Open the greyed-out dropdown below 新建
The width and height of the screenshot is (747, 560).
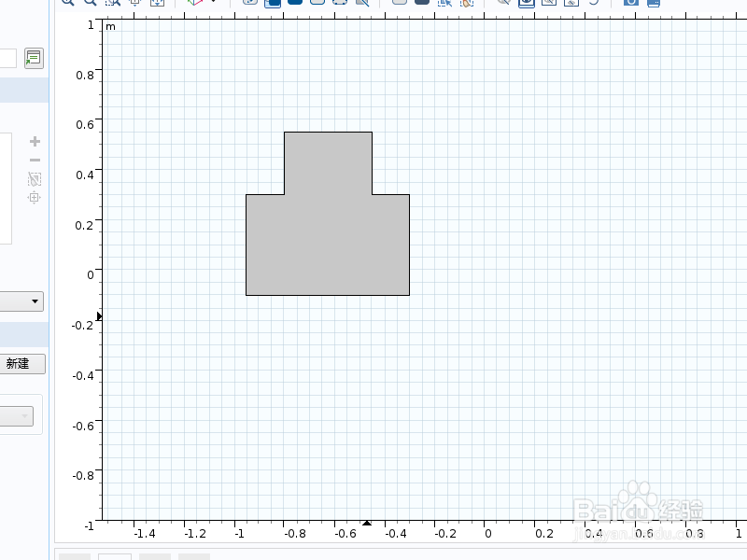pyautogui.click(x=16, y=416)
